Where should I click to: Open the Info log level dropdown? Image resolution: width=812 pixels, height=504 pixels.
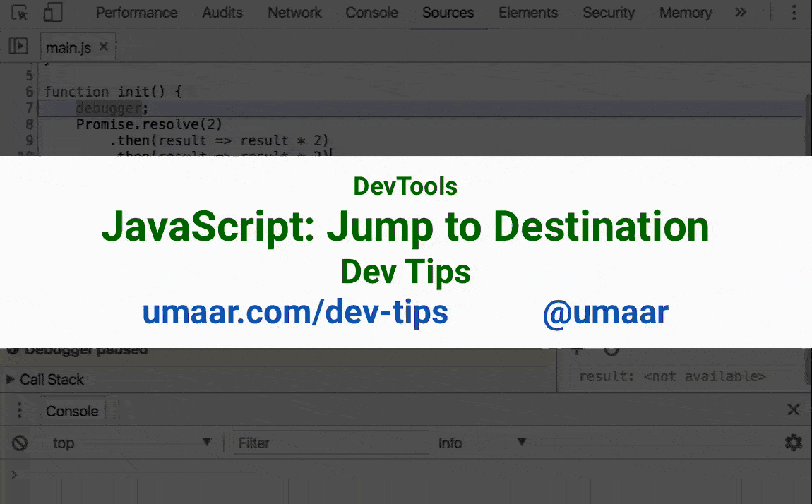click(x=482, y=443)
